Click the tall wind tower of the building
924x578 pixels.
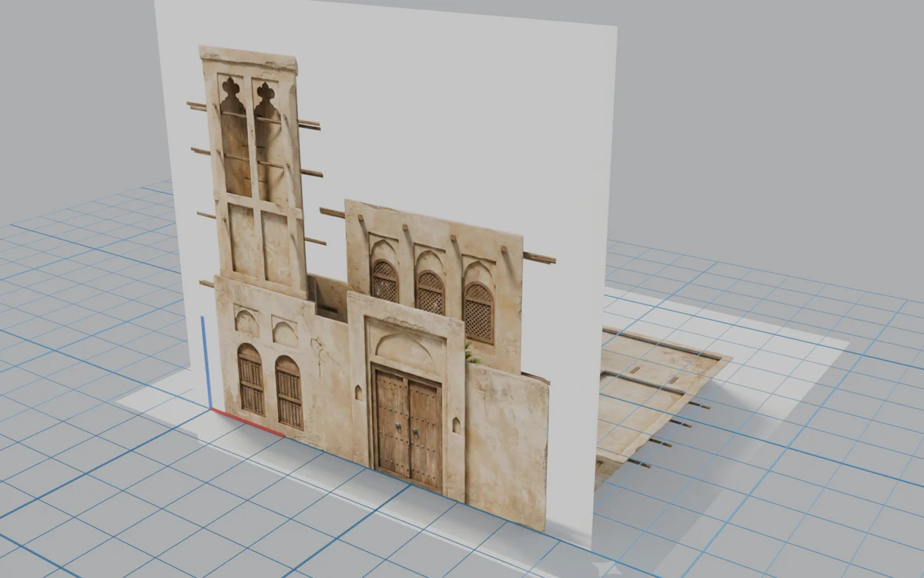pyautogui.click(x=252, y=170)
